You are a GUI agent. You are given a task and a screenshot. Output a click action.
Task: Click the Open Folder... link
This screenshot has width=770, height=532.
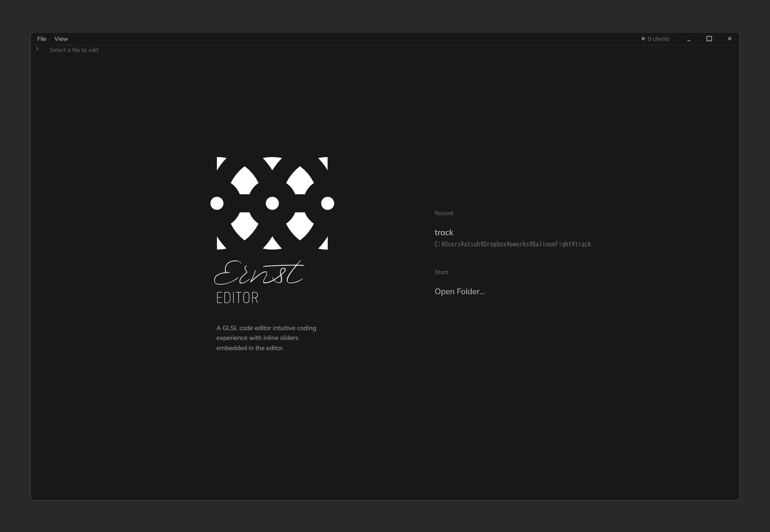[460, 292]
